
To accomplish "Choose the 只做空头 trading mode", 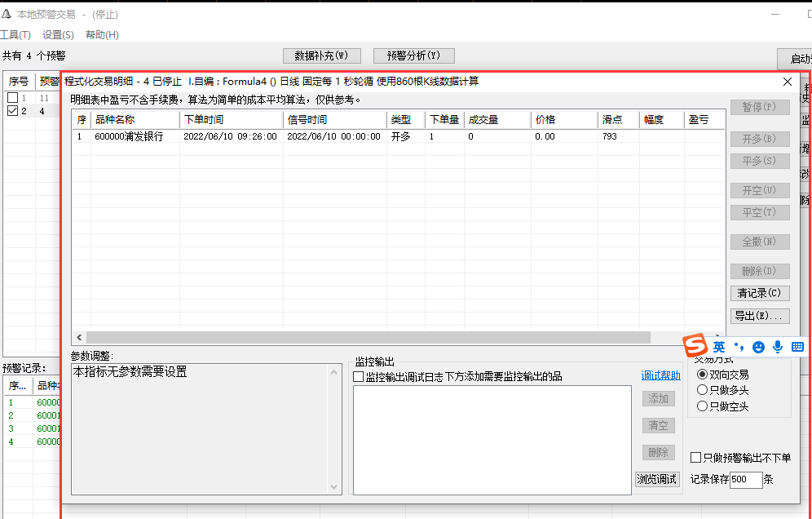I will [703, 406].
